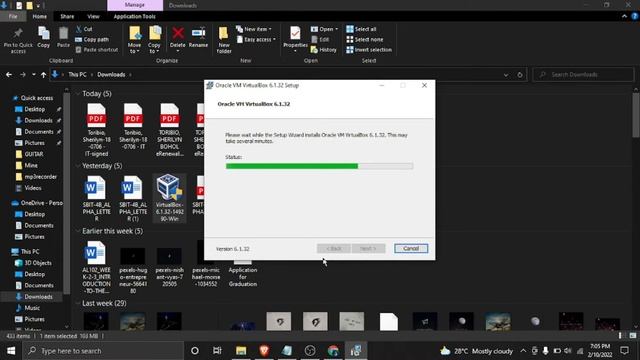Collapse the Last week (29) group
This screenshot has width=640, height=360.
coord(78,303)
